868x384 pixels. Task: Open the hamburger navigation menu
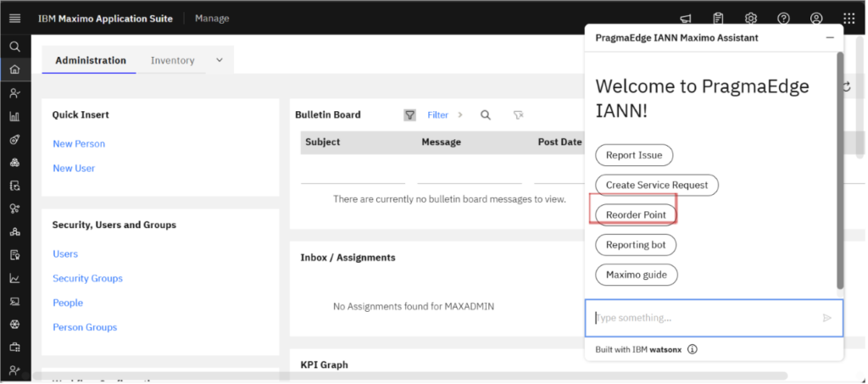[x=15, y=19]
